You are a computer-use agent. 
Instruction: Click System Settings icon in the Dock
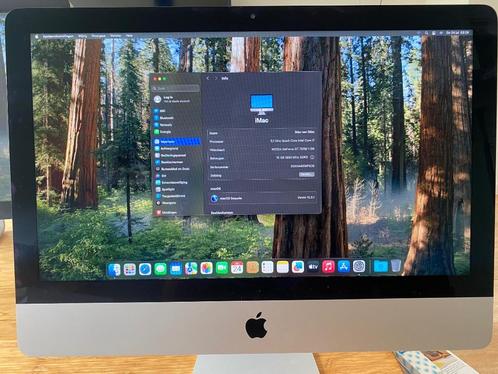[x=359, y=266]
